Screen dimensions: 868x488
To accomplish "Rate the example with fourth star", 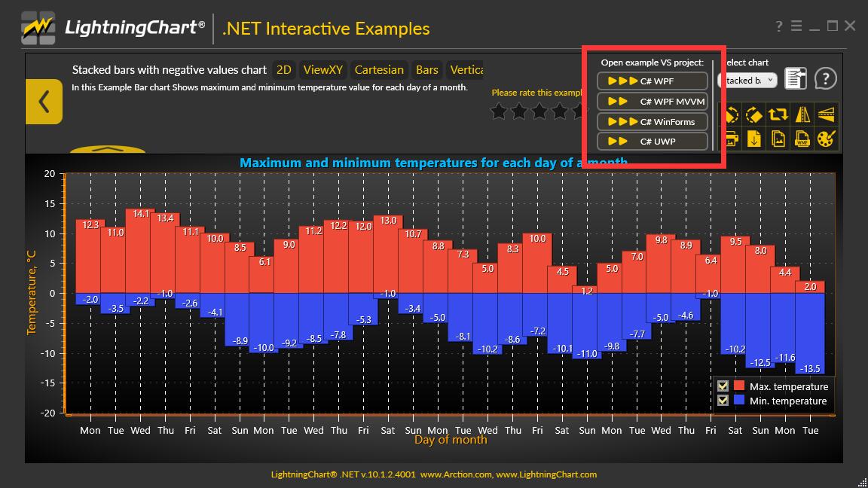I will pos(561,111).
